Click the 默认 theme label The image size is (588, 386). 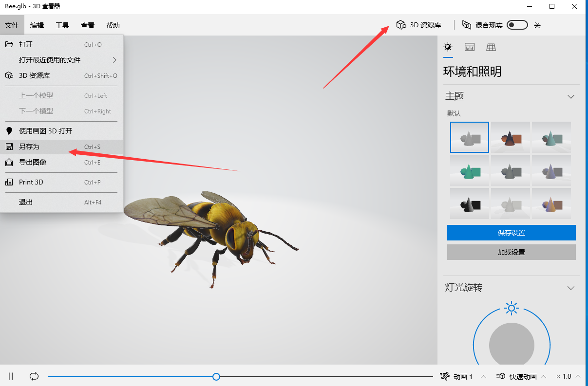pos(454,113)
